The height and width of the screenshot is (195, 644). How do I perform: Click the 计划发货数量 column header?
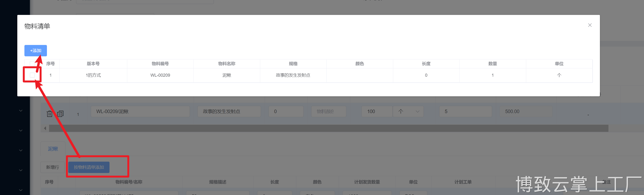367,182
